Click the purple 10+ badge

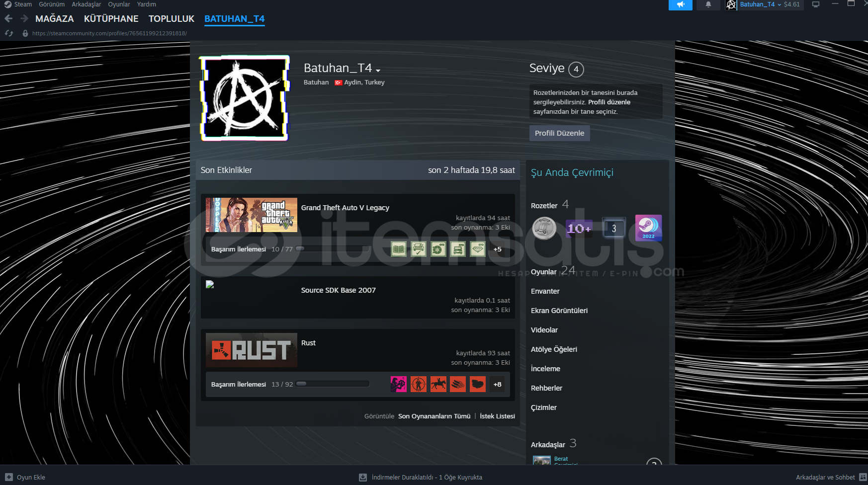[579, 228]
